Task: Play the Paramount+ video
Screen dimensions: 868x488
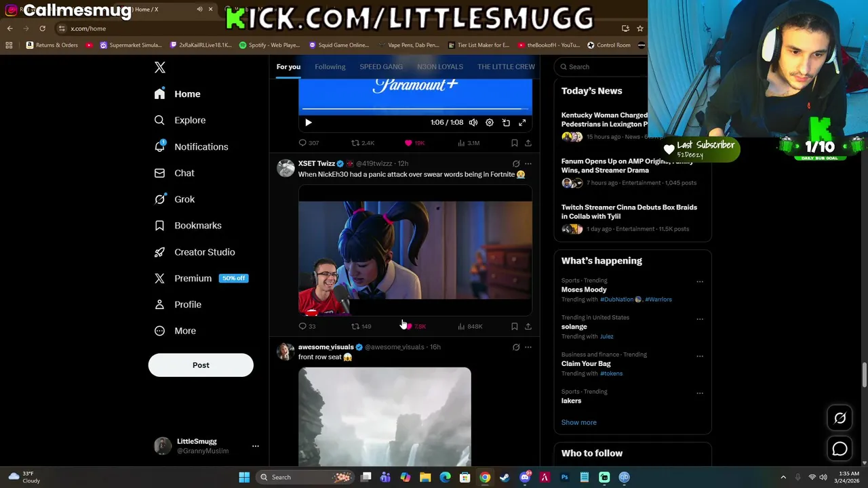Action: [309, 123]
